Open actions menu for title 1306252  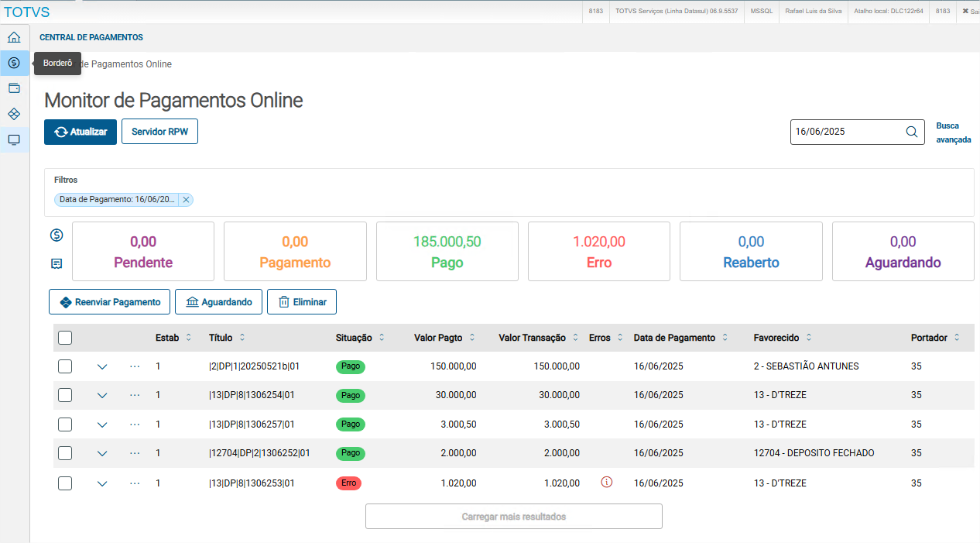(135, 453)
